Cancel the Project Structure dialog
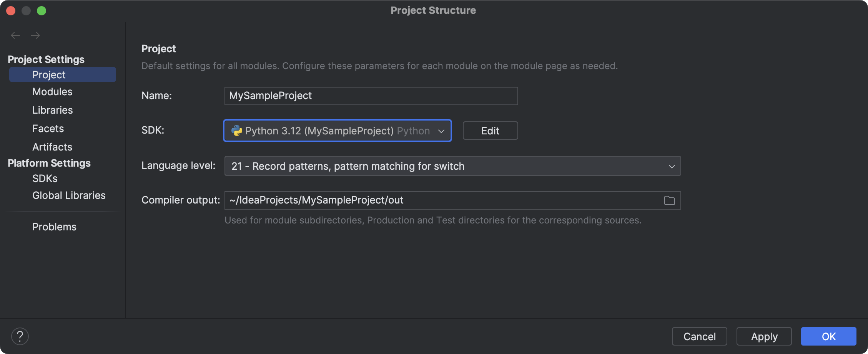This screenshot has width=868, height=354. click(699, 336)
